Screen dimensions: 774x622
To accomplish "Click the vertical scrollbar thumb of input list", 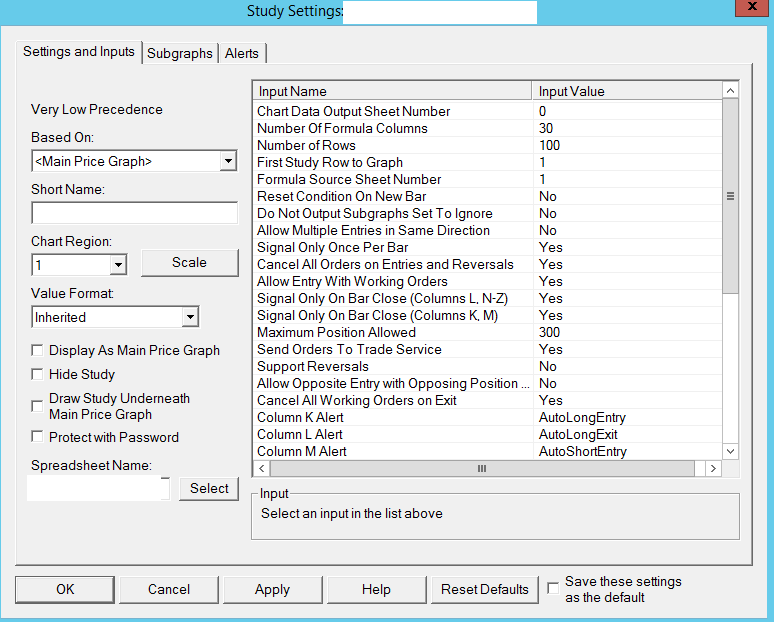I will pyautogui.click(x=730, y=196).
